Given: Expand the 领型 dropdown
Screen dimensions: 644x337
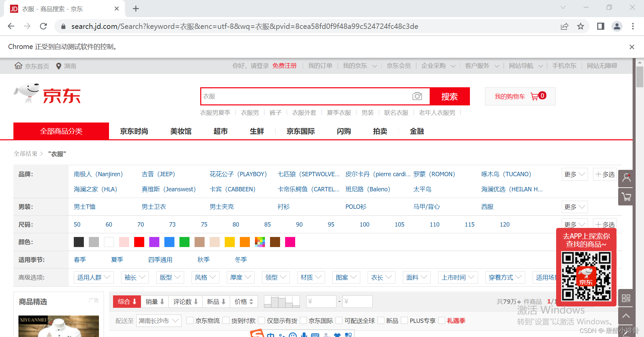Looking at the screenshot, I should click(x=276, y=277).
